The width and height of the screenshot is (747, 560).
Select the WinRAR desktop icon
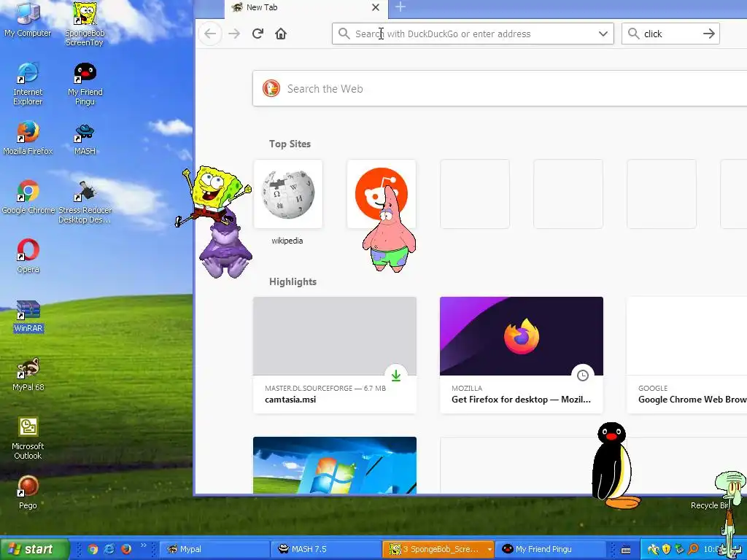pyautogui.click(x=28, y=315)
